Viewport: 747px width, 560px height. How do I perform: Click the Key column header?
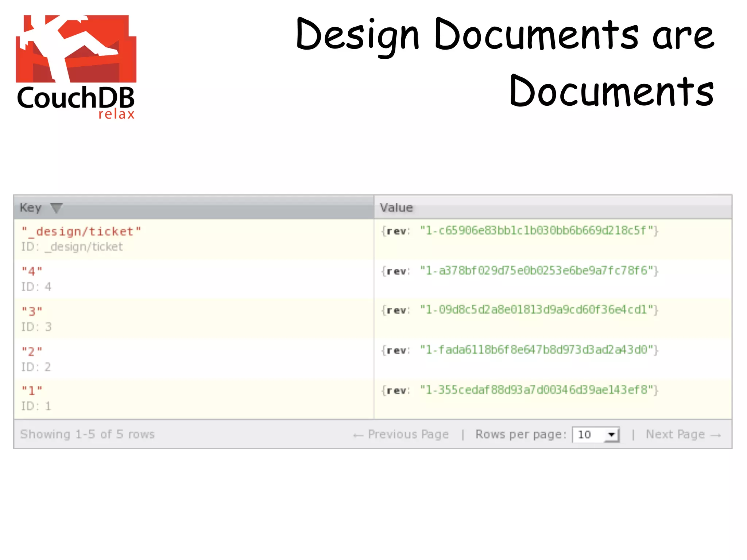tap(194, 207)
